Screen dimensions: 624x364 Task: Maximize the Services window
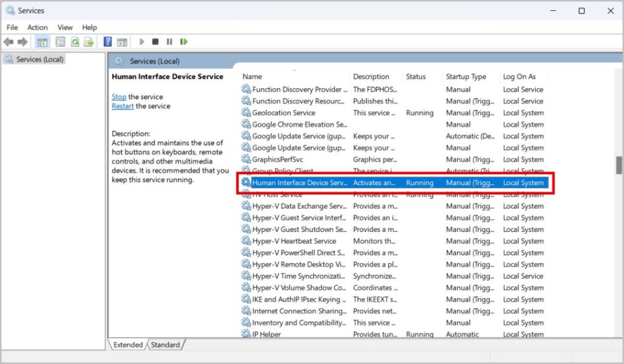pos(581,11)
